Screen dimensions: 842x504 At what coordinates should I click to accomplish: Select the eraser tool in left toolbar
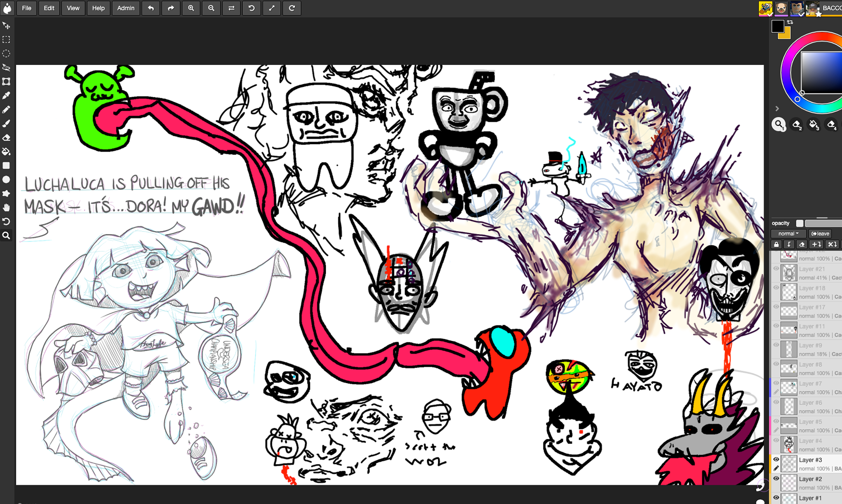(6, 138)
